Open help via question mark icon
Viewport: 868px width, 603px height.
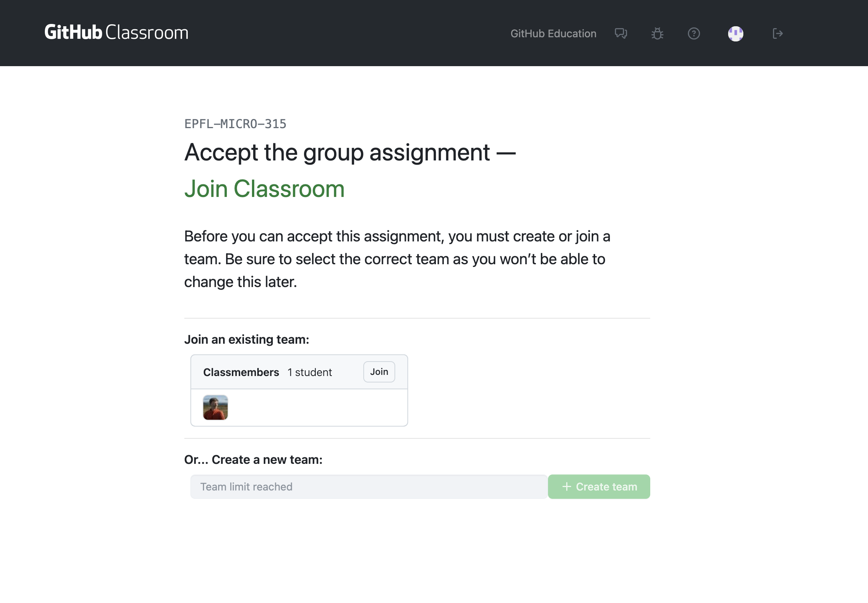(694, 33)
